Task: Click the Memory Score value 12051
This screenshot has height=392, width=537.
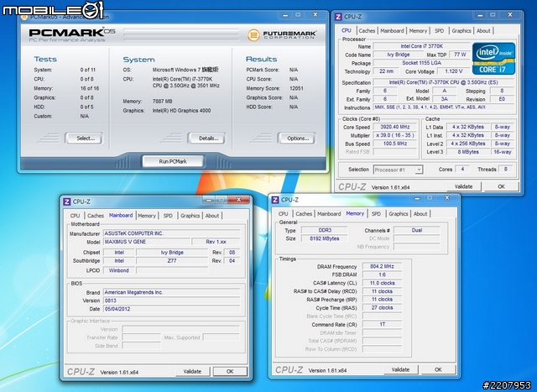Action: 296,88
